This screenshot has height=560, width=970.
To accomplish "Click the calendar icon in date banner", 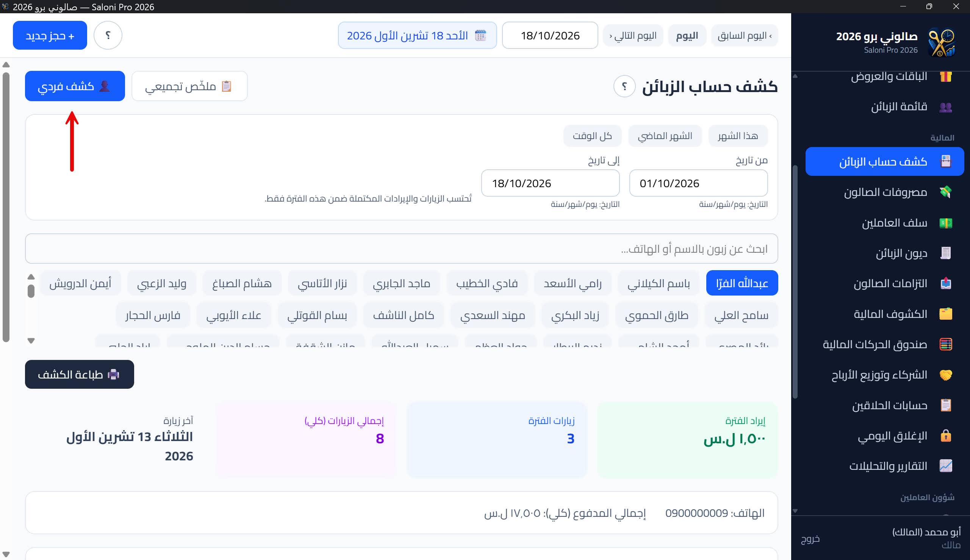I will tap(480, 35).
